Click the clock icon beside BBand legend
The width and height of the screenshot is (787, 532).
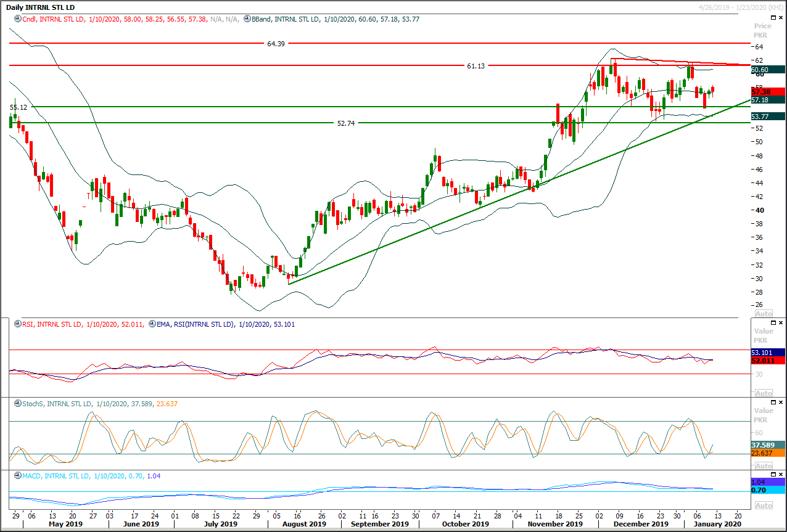click(x=247, y=19)
